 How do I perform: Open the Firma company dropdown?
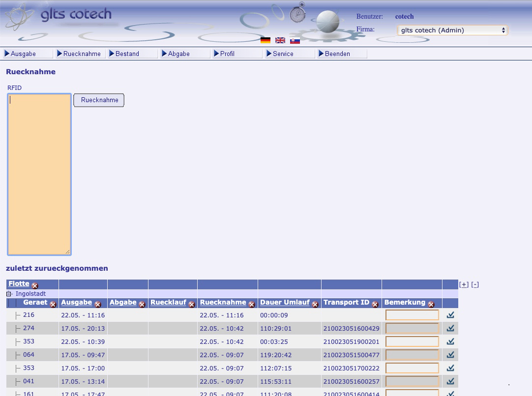(x=452, y=30)
